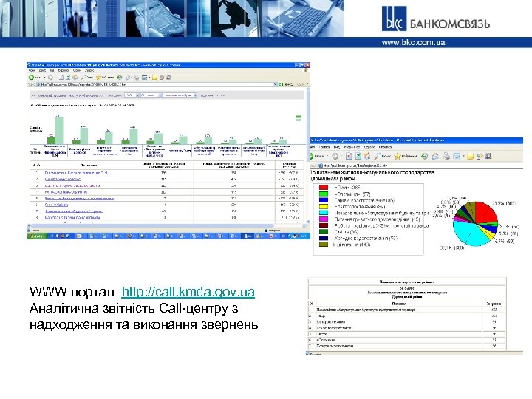Open History icon in pie chart browser toolbar
Screen dimensions: 532x399
(x=424, y=156)
